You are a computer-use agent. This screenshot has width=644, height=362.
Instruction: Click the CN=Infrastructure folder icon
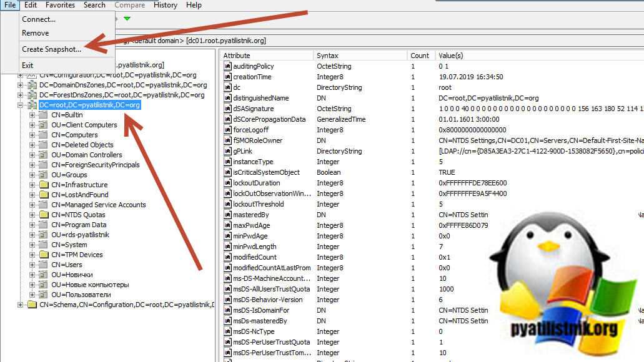click(x=44, y=185)
